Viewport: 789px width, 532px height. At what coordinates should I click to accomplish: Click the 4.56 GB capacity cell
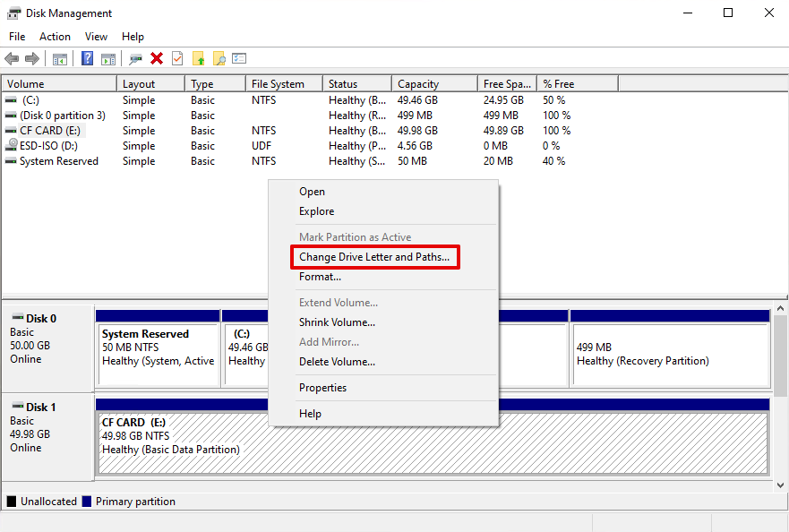tap(416, 145)
